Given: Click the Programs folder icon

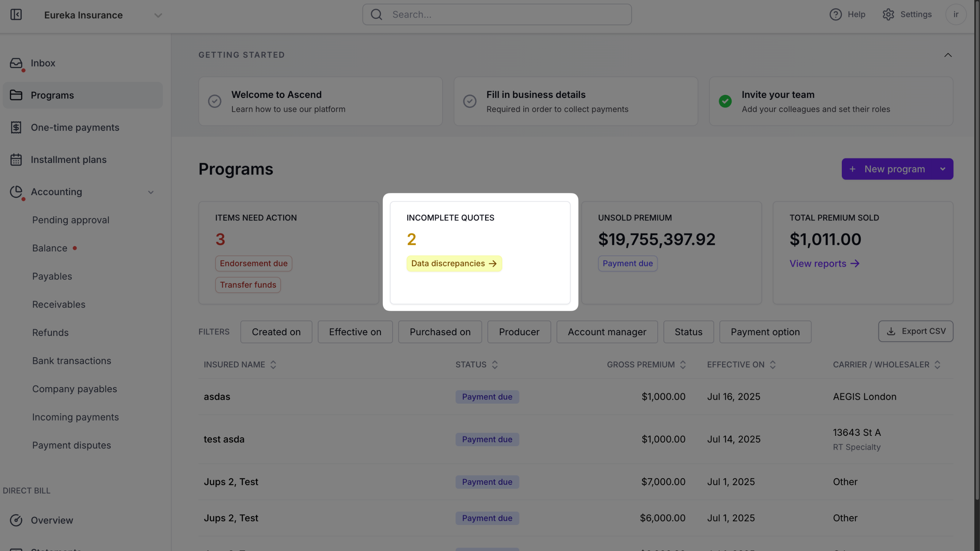Looking at the screenshot, I should pos(16,95).
